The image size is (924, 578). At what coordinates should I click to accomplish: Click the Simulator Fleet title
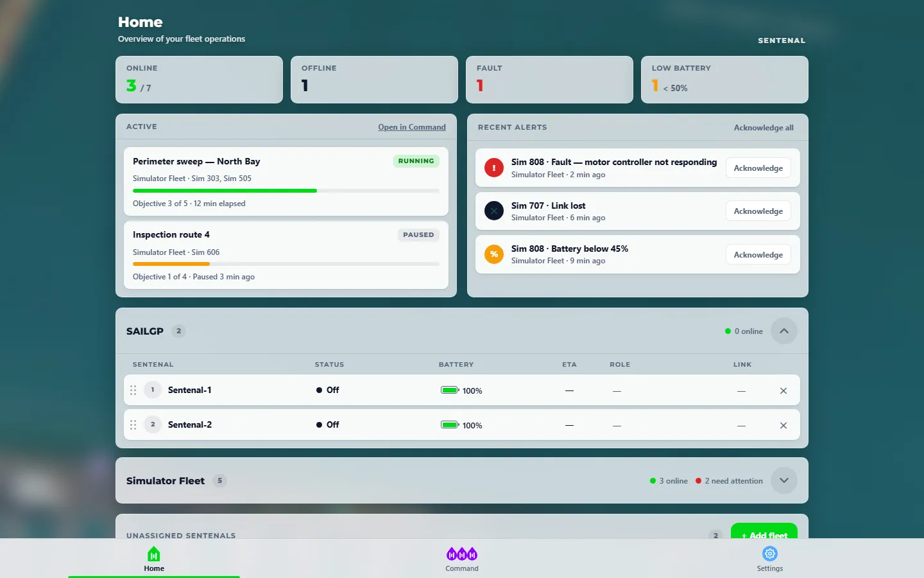[166, 480]
